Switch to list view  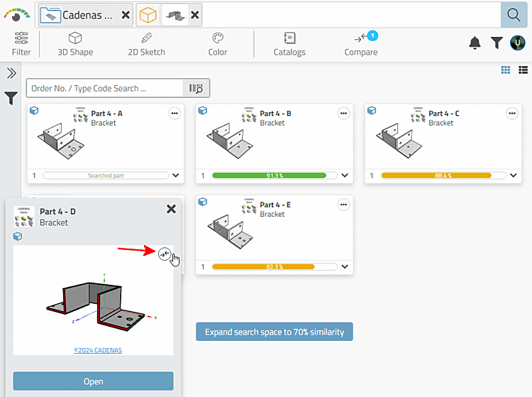(523, 70)
